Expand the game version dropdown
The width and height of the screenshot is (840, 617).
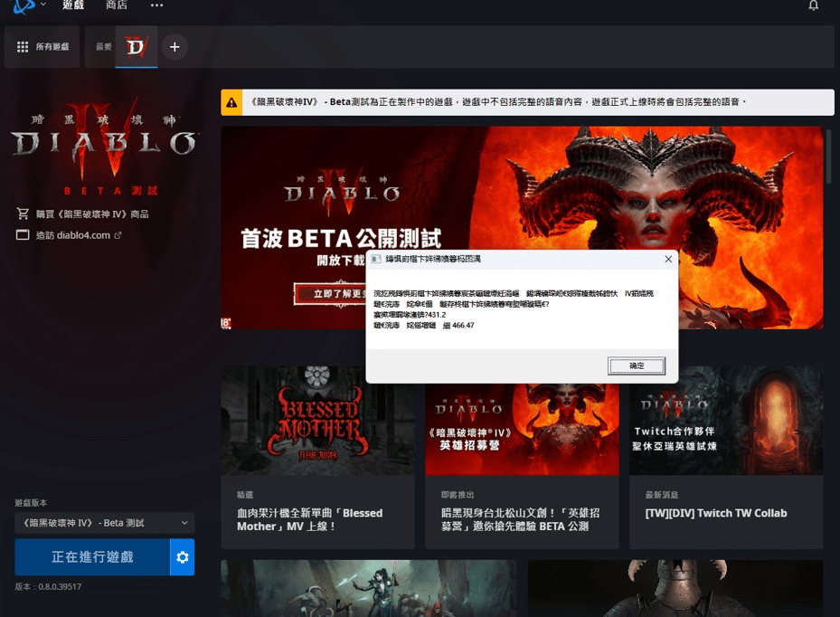(104, 523)
